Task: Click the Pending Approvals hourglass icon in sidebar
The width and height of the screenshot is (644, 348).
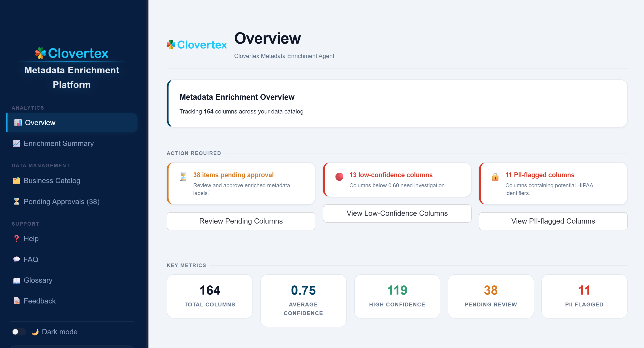Action: 16,201
